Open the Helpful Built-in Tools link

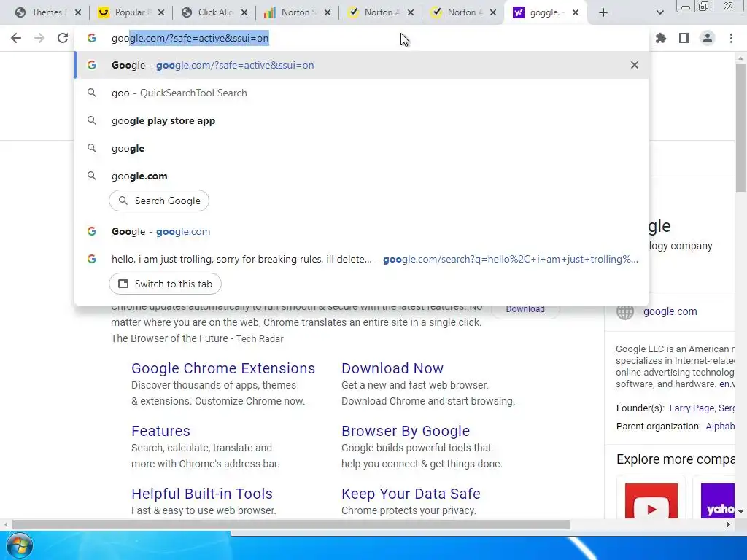[202, 494]
